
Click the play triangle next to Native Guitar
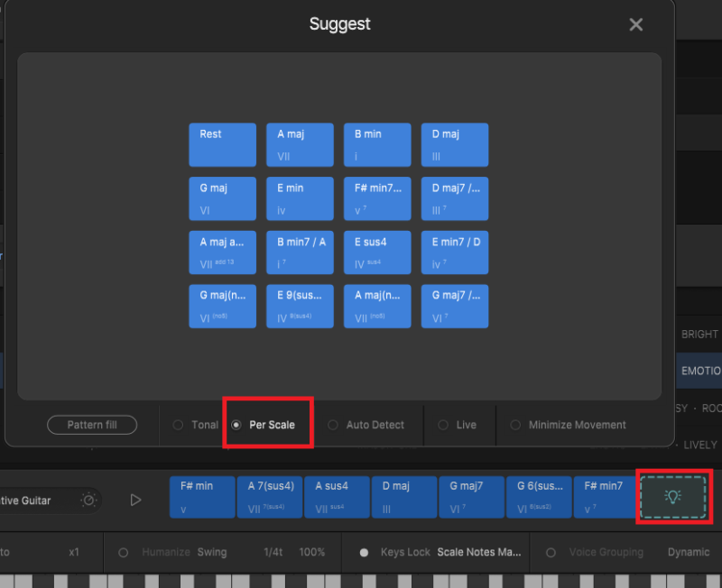tap(136, 499)
